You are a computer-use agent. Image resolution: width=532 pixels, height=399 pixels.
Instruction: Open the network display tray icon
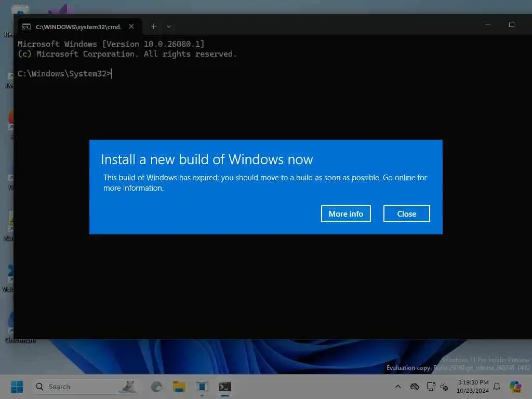click(431, 387)
